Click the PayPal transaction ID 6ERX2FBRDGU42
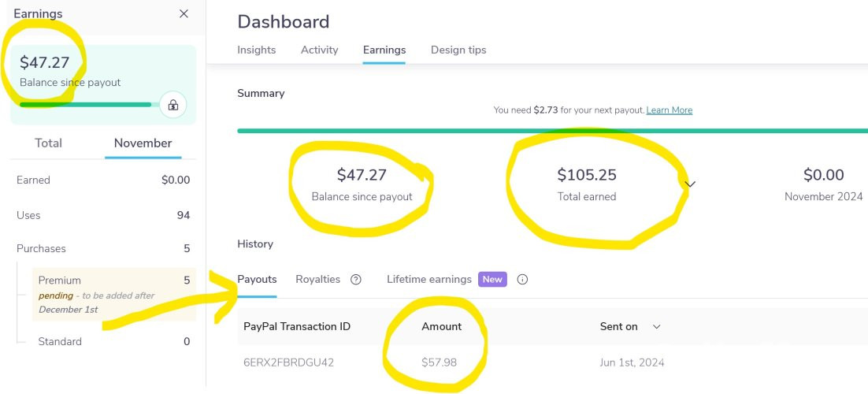This screenshot has width=868, height=394. (288, 362)
